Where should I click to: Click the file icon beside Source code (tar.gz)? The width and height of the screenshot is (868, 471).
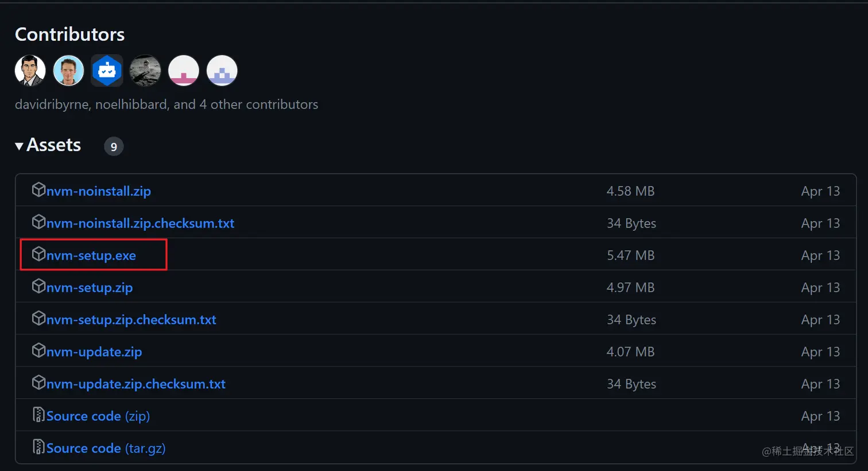[38, 447]
